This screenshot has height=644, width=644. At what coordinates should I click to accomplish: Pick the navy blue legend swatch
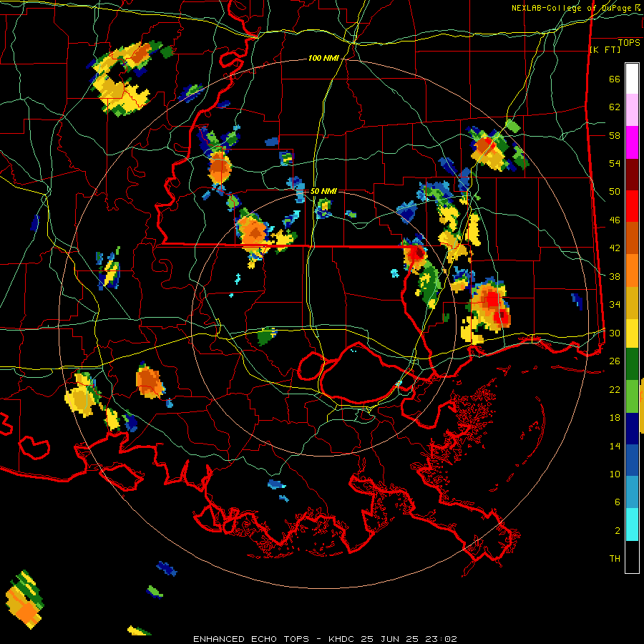coord(632,429)
